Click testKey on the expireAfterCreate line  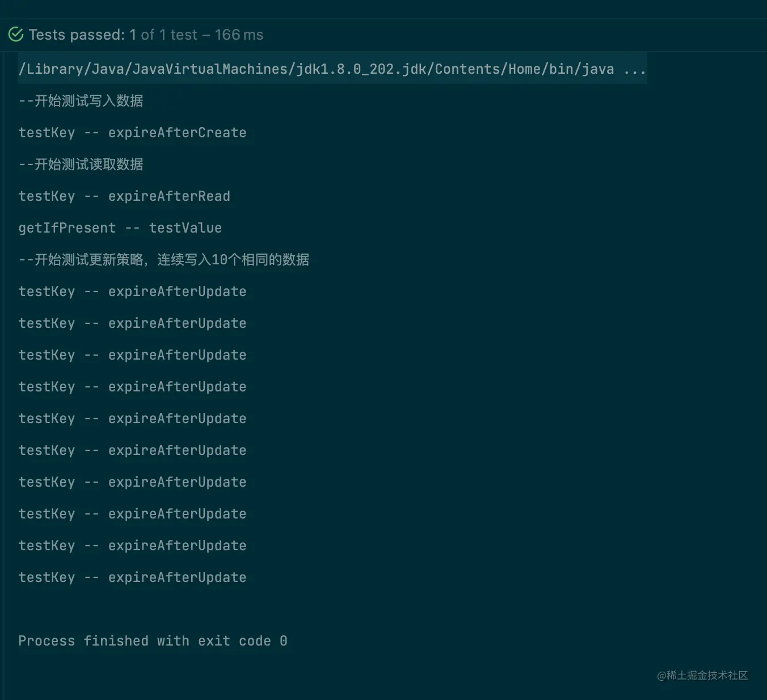[47, 133]
